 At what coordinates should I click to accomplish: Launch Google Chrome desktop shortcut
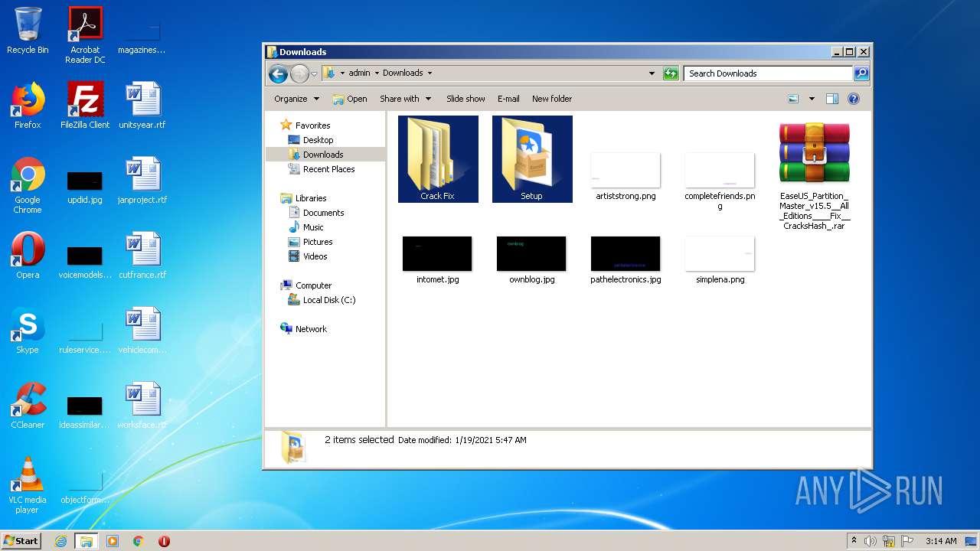coord(28,185)
